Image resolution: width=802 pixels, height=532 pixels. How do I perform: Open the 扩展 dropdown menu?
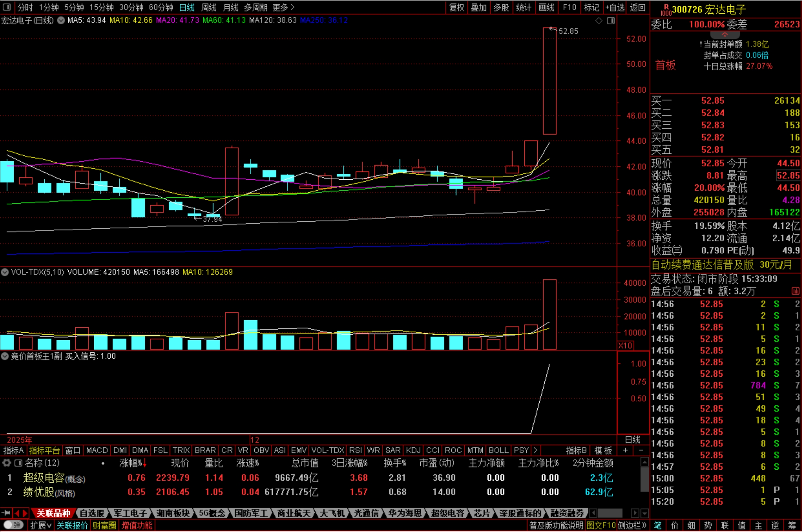pyautogui.click(x=40, y=525)
